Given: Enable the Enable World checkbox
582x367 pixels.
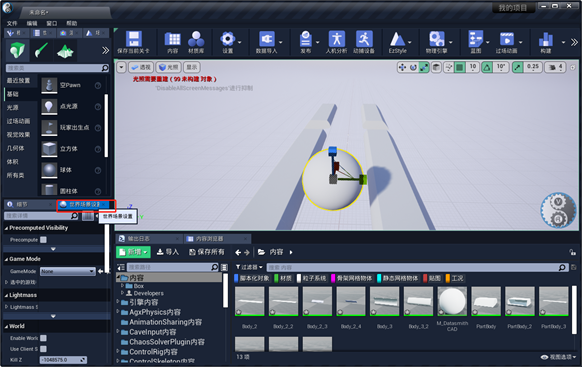Looking at the screenshot, I should 43,338.
